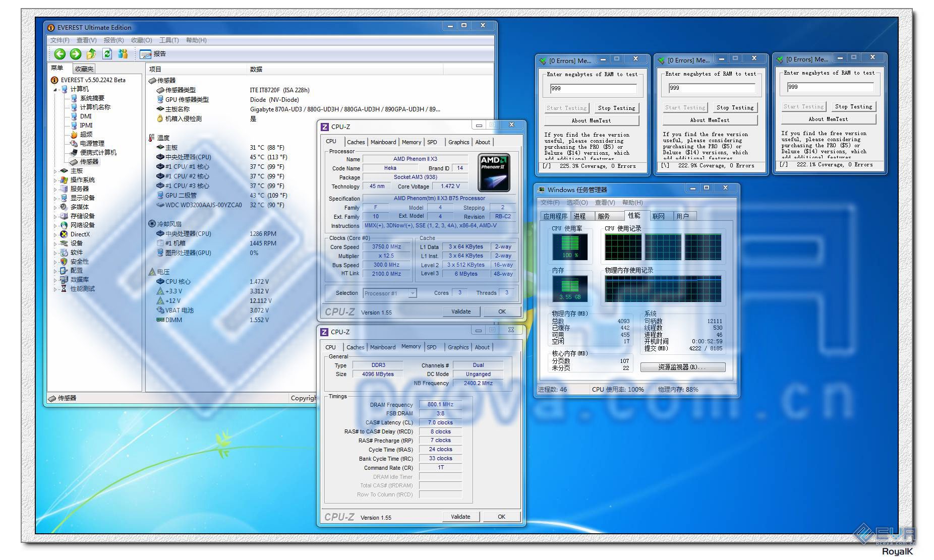This screenshot has width=934, height=560.
Task: Click the 内存 3.55 GB meter
Action: [570, 289]
